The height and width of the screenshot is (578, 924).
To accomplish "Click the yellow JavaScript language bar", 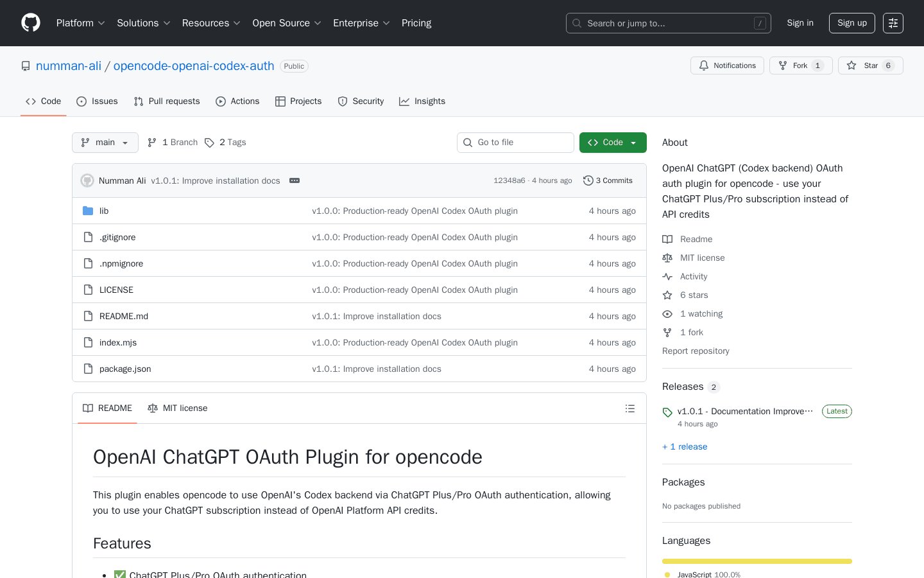I will click(757, 561).
